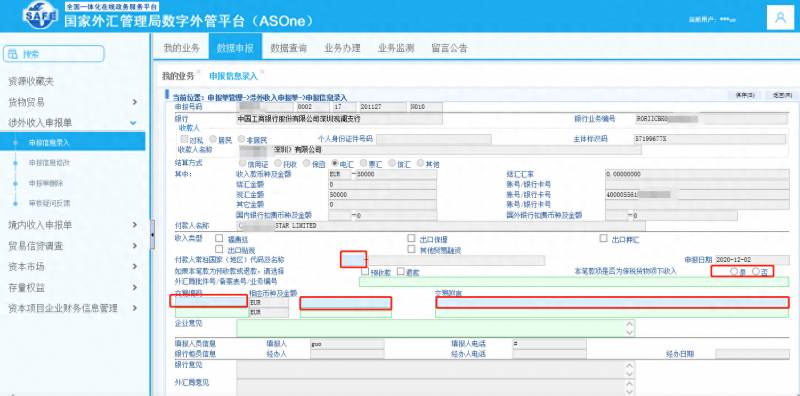This screenshot has width=800, height=396.
Task: Click the search box in the sidebar
Action: click(54, 54)
